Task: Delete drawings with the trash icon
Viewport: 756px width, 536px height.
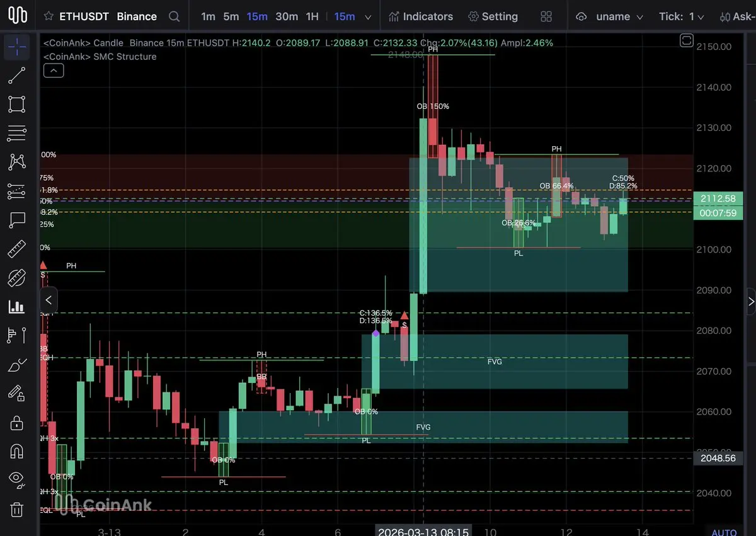Action: point(17,509)
